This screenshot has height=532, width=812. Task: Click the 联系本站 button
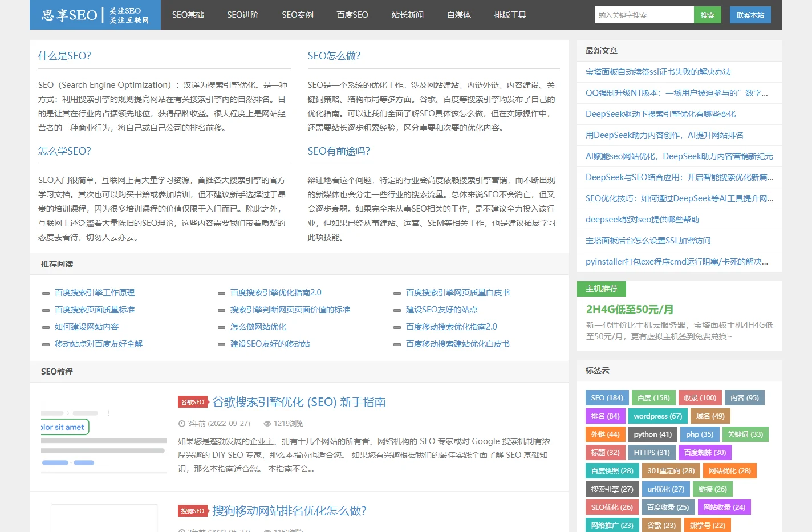[x=750, y=15]
